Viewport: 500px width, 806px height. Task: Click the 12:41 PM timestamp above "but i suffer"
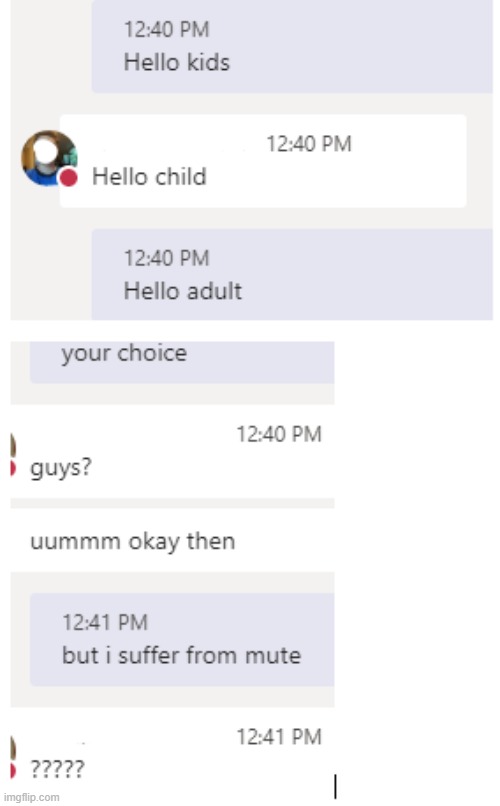(x=105, y=622)
